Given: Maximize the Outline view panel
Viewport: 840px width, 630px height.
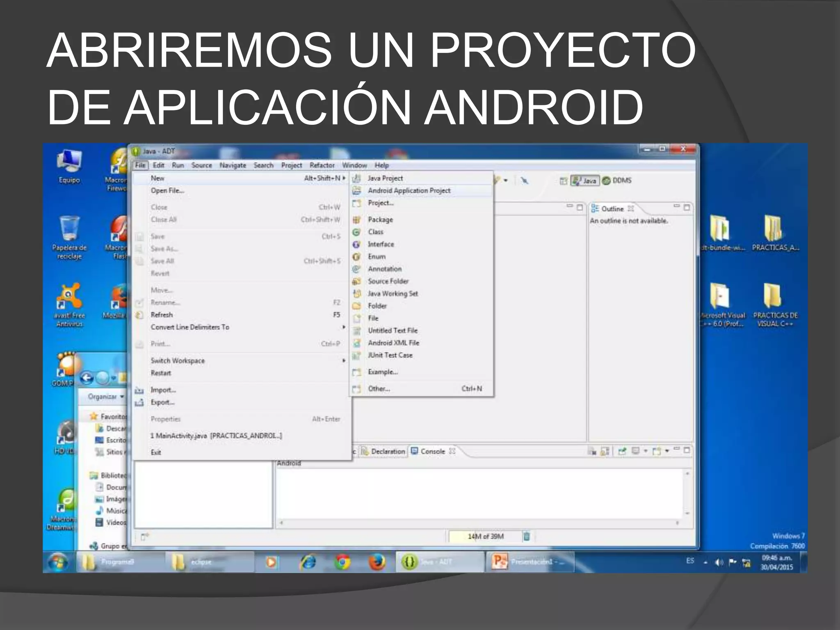Looking at the screenshot, I should (x=687, y=208).
